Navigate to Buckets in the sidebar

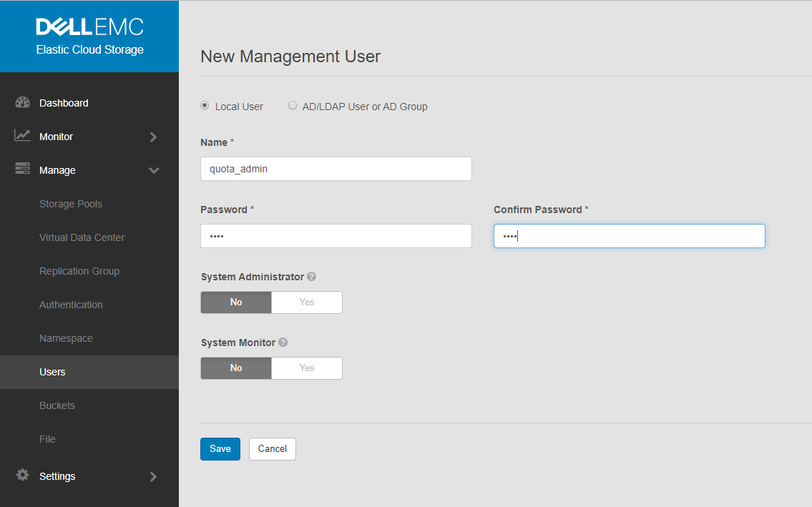tap(57, 405)
